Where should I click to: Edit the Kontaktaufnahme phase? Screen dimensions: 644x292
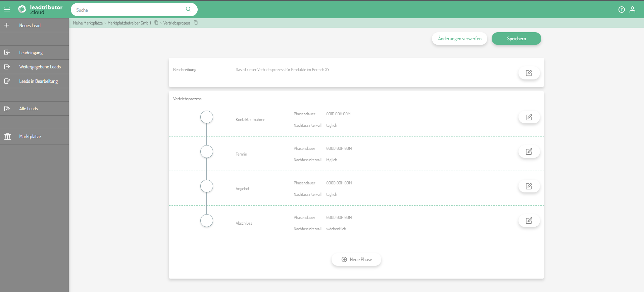[x=529, y=117]
